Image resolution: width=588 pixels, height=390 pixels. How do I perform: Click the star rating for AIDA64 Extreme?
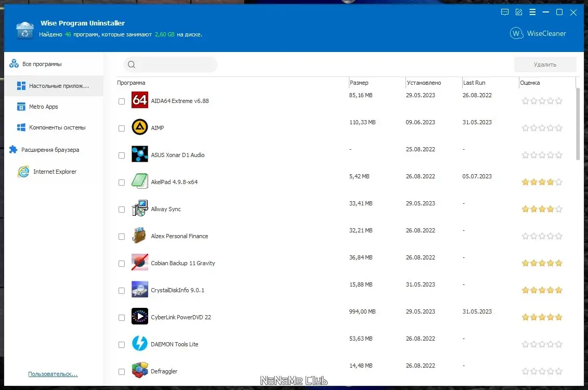click(542, 100)
